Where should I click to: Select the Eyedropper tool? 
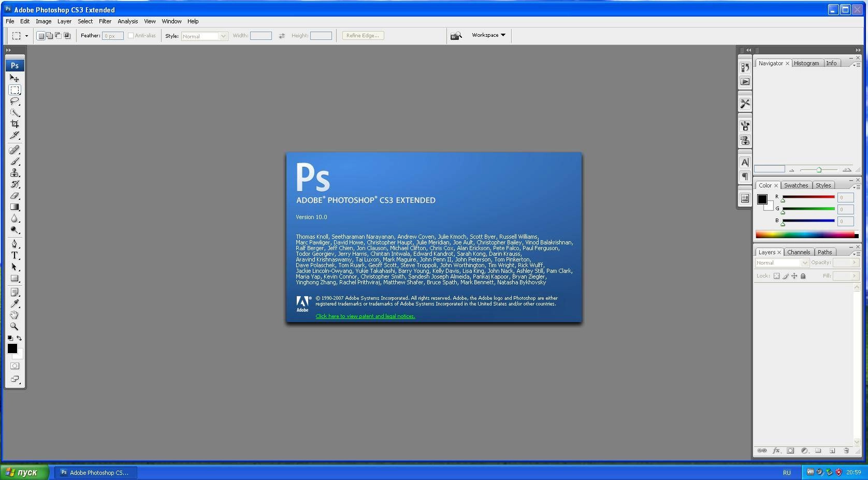coord(15,303)
